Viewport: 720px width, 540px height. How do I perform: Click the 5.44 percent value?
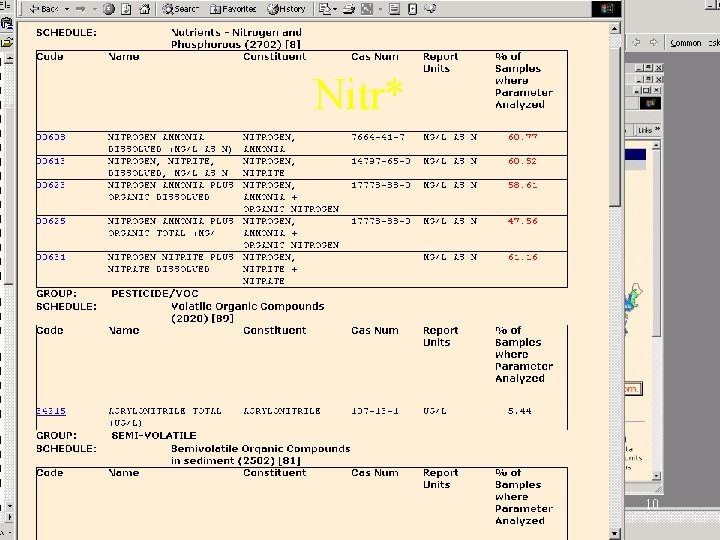[519, 411]
